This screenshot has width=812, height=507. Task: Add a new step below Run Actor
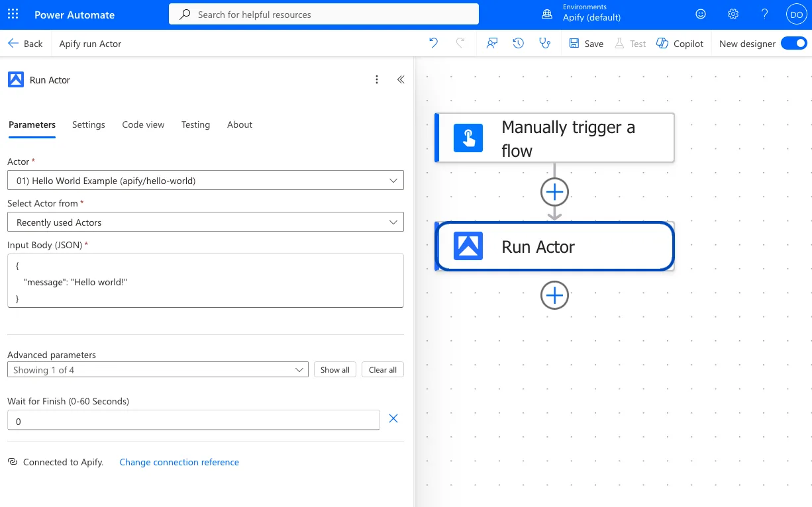pyautogui.click(x=555, y=295)
